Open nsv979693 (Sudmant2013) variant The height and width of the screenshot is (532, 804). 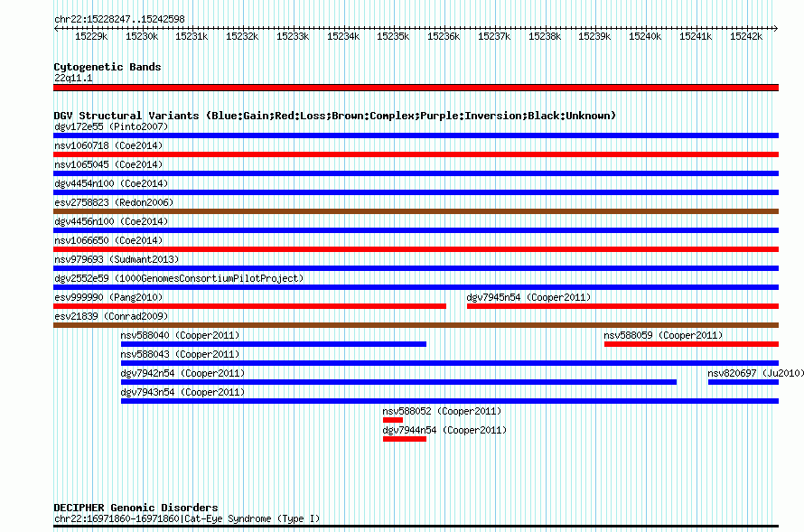point(117,259)
